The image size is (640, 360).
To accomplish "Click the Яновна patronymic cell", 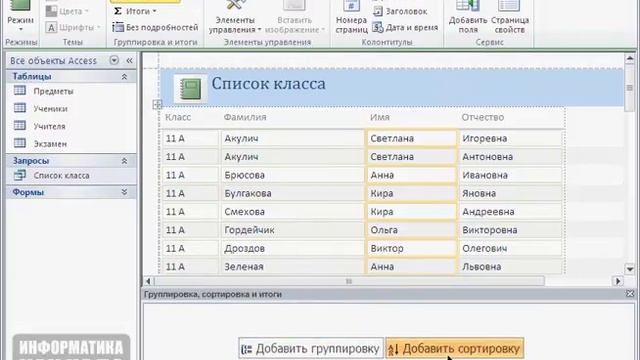I will click(x=511, y=193).
